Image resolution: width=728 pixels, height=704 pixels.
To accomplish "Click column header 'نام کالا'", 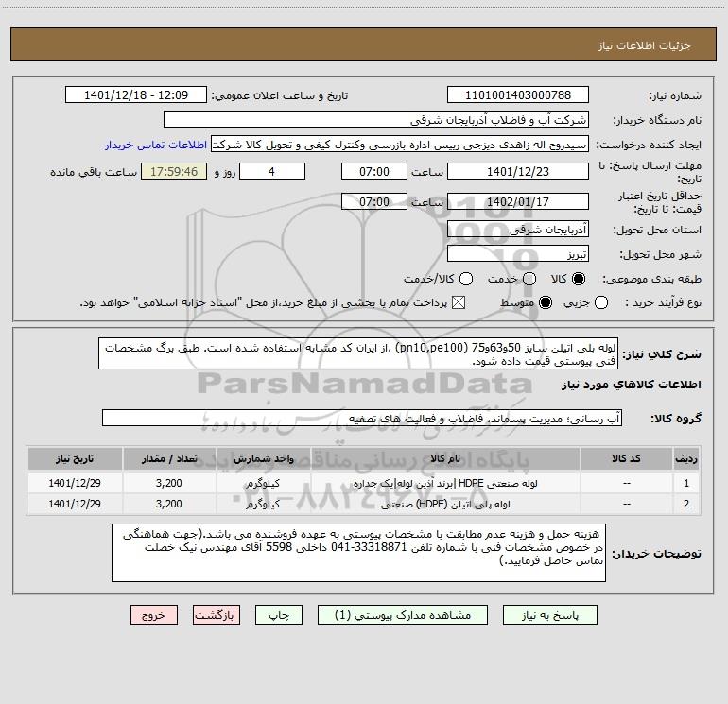I will pos(445,458).
